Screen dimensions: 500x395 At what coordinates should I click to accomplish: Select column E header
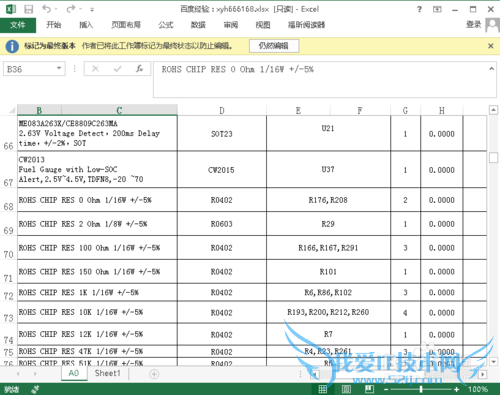298,110
